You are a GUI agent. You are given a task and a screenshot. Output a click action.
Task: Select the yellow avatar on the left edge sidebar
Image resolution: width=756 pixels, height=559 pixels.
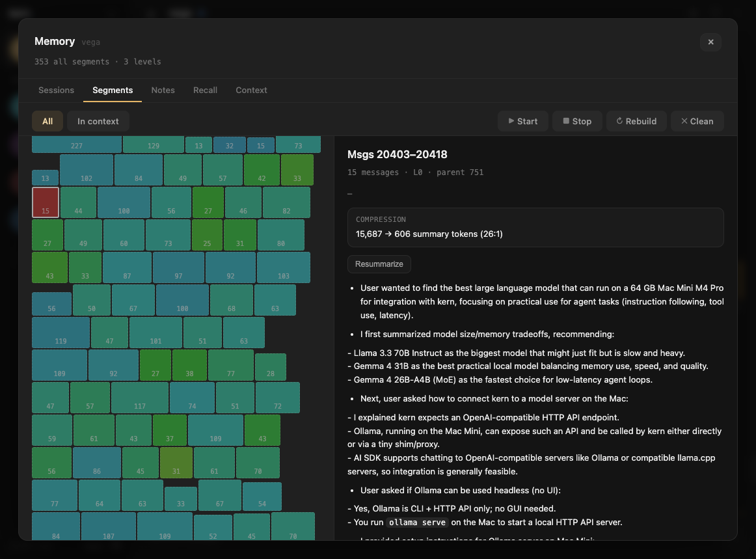point(14,48)
